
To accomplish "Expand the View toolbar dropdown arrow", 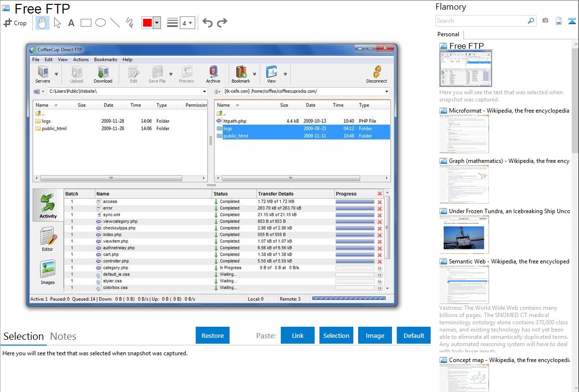I will click(286, 74).
